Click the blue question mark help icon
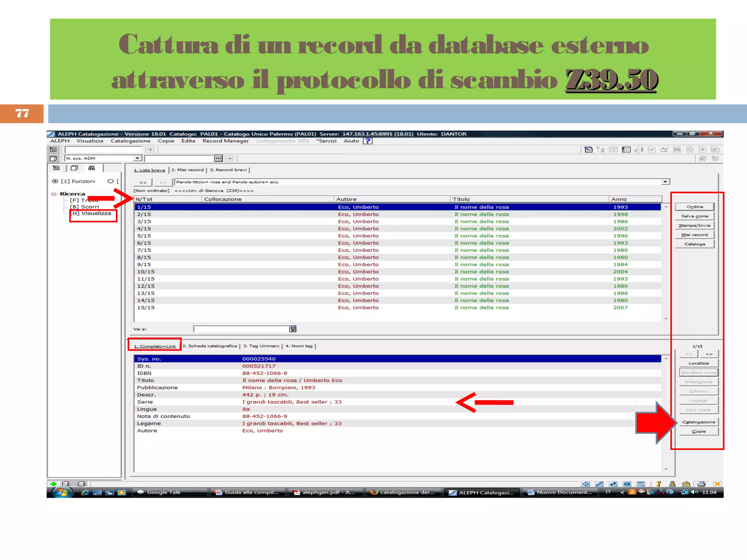This screenshot has width=747, height=560. click(x=368, y=141)
